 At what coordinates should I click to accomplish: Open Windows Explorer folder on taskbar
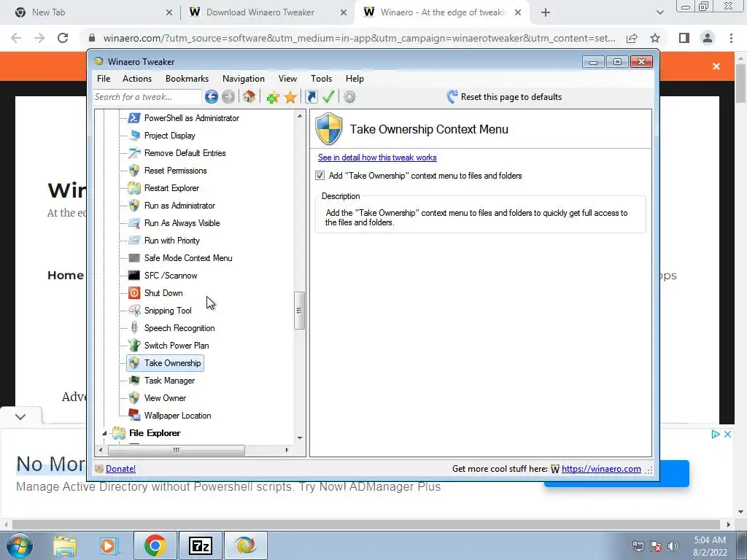coord(65,545)
